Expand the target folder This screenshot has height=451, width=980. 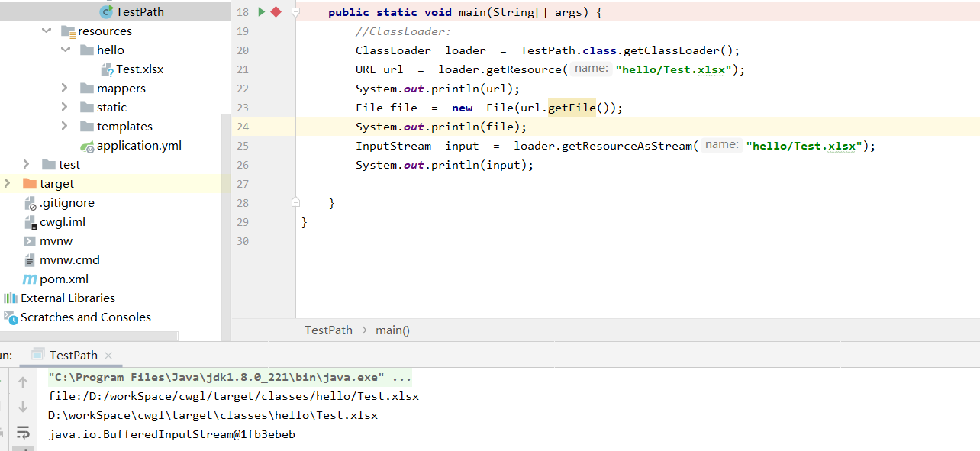(6, 183)
